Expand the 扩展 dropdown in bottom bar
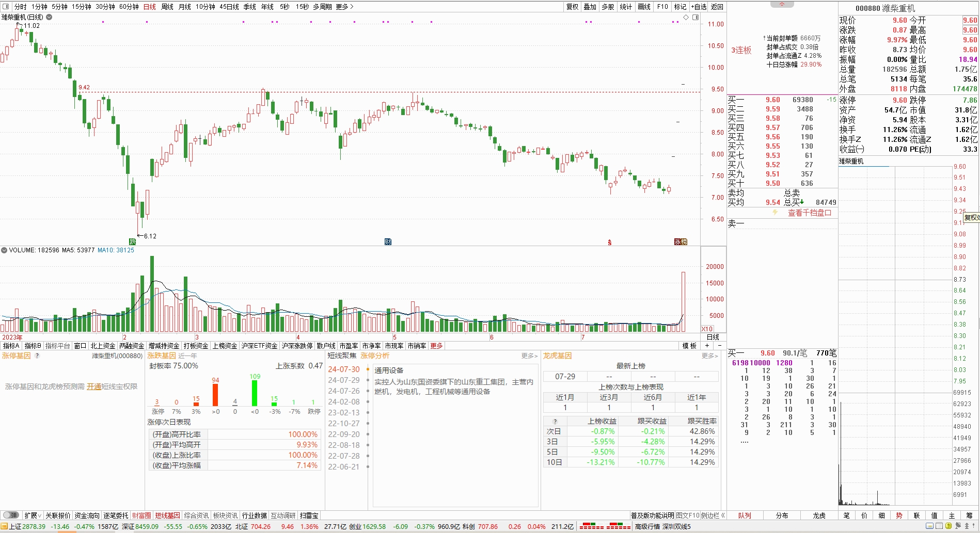 coord(33,515)
